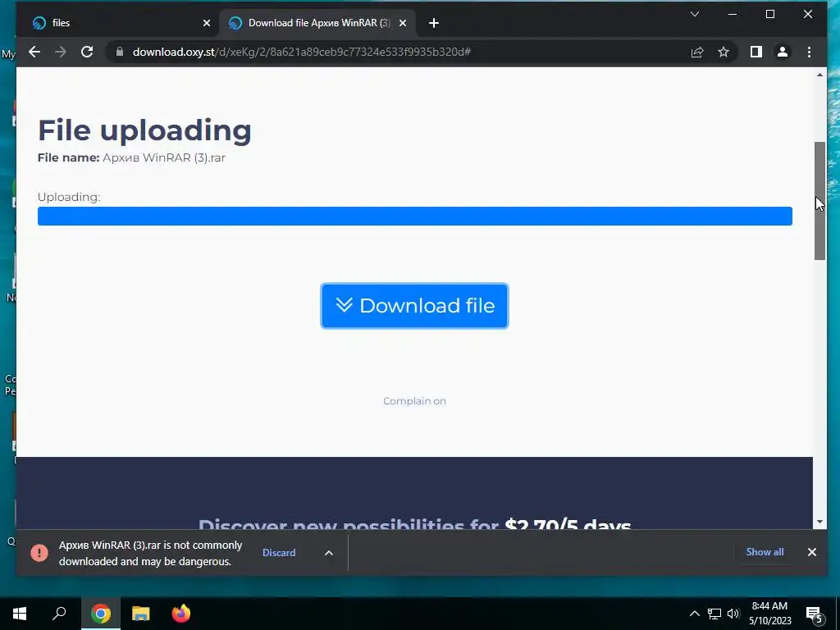Show hidden system tray icons
The height and width of the screenshot is (630, 840).
pyautogui.click(x=694, y=614)
